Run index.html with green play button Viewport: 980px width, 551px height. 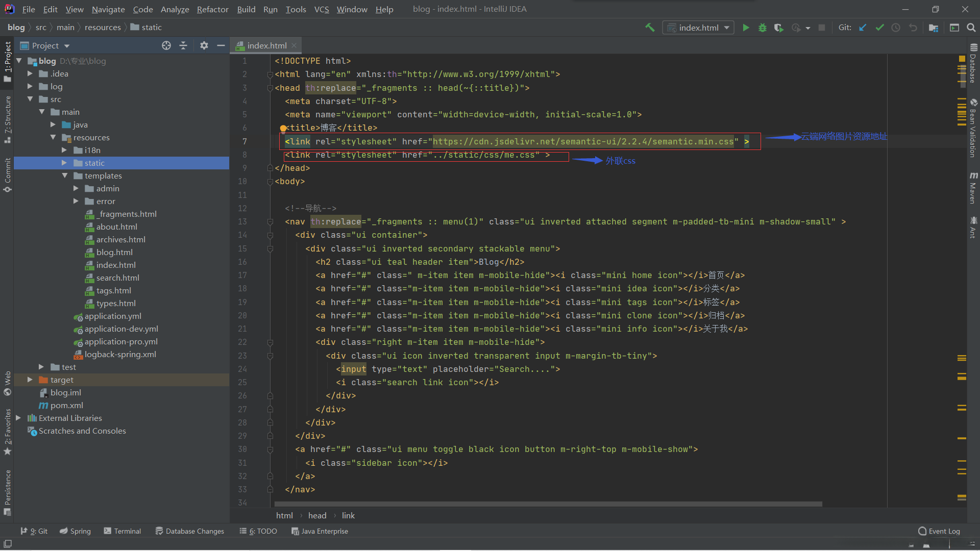(746, 28)
